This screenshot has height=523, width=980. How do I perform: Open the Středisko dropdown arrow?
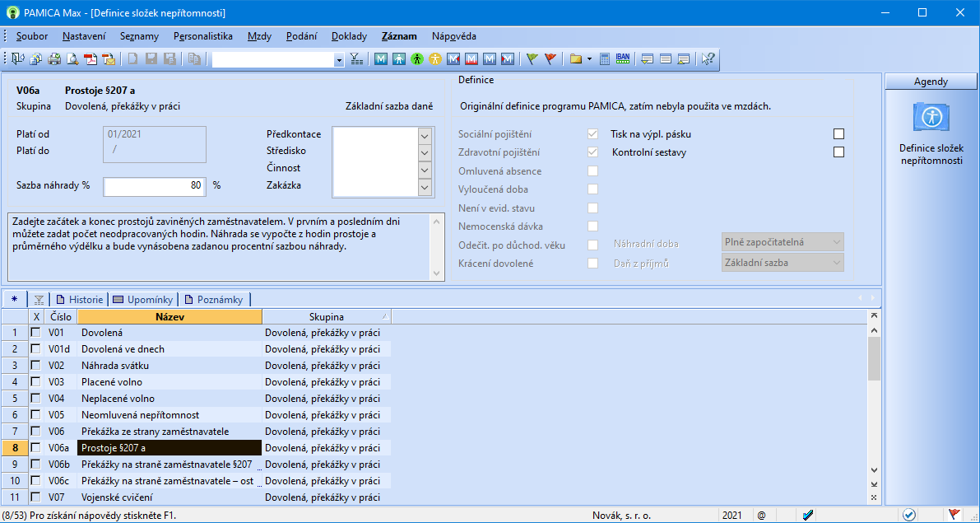pyautogui.click(x=425, y=152)
